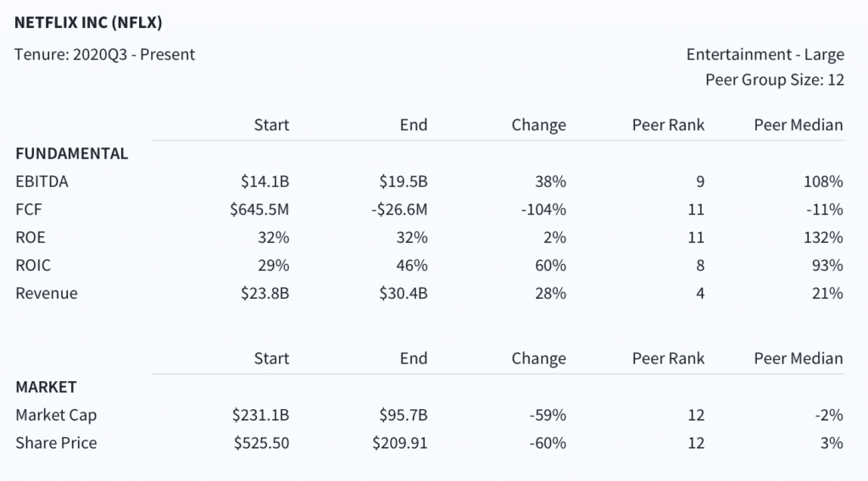This screenshot has width=868, height=481.
Task: Click the MARKET section heading
Action: (x=46, y=387)
